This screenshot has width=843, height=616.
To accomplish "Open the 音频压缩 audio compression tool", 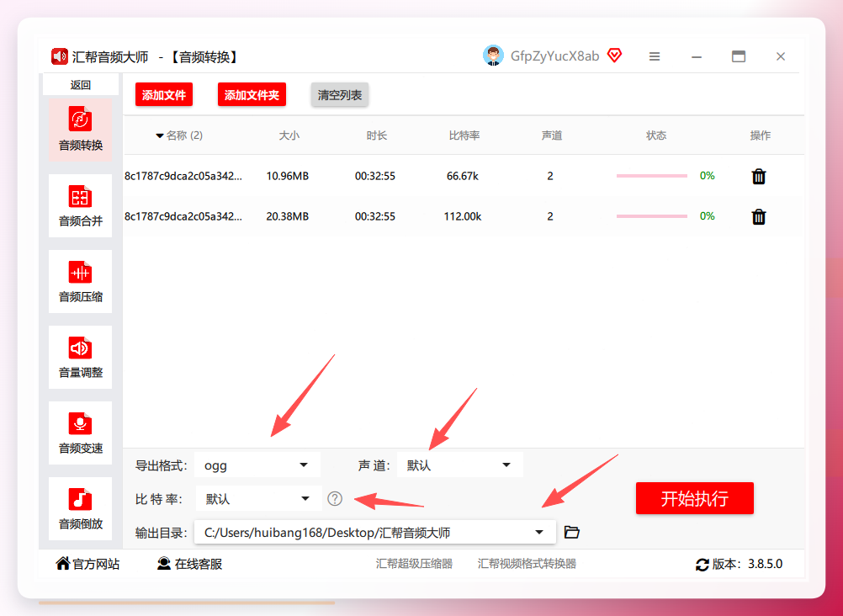I will point(80,281).
